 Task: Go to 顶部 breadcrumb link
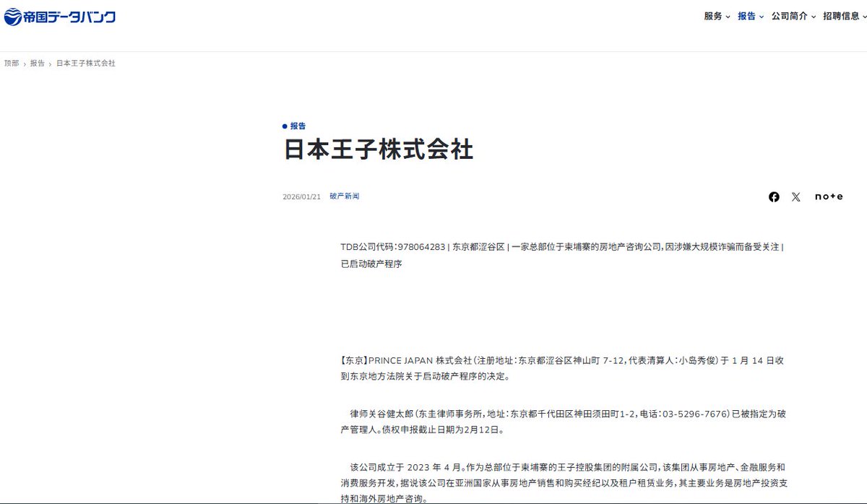click(x=12, y=64)
